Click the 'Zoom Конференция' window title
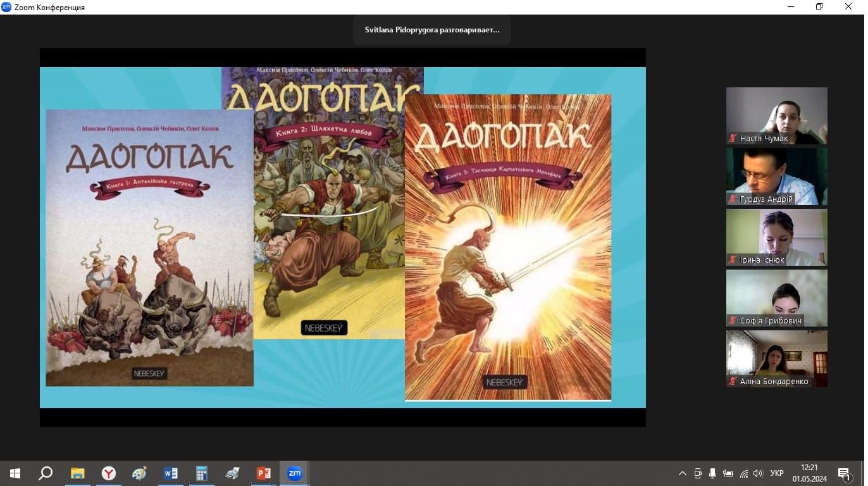Viewport: 868px width, 486px height. coord(49,7)
